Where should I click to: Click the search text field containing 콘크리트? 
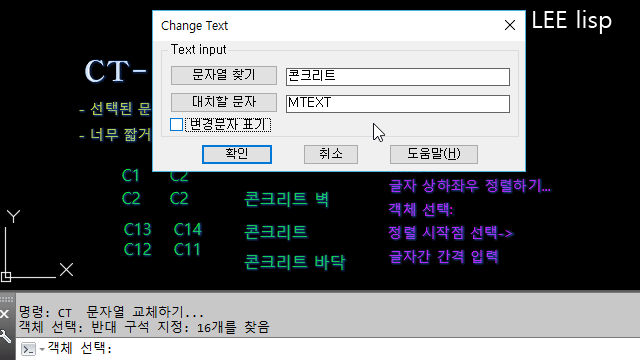[398, 77]
